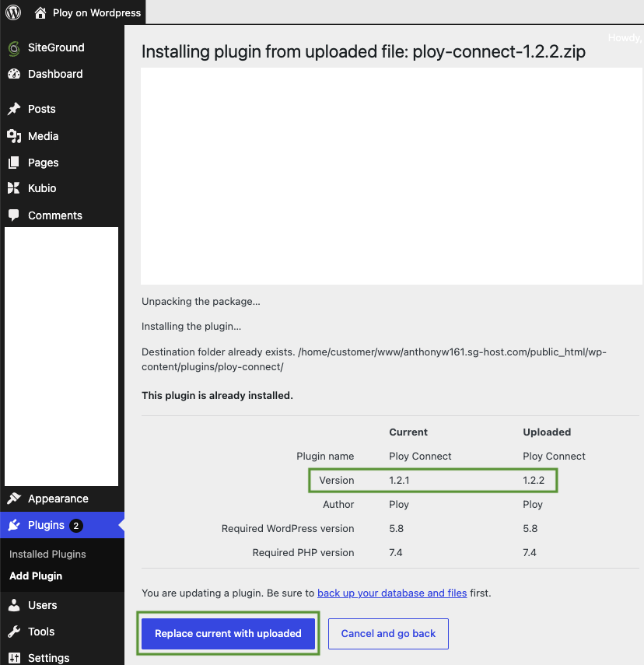
Task: Click the Media library icon
Action: [x=14, y=136]
